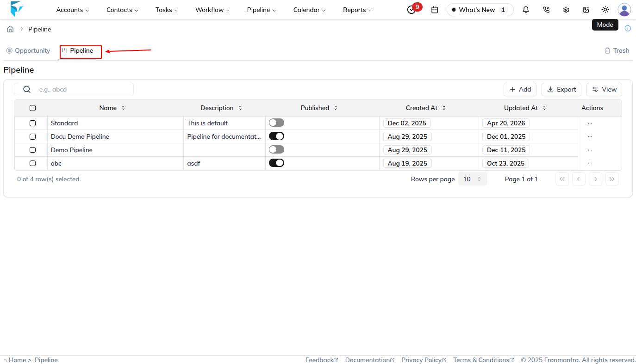Open the settings gear icon

(566, 10)
